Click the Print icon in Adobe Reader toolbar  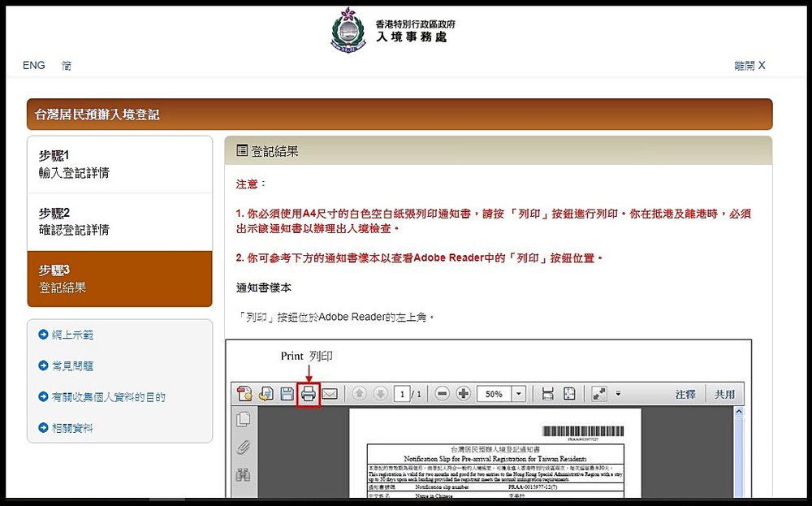point(308,394)
